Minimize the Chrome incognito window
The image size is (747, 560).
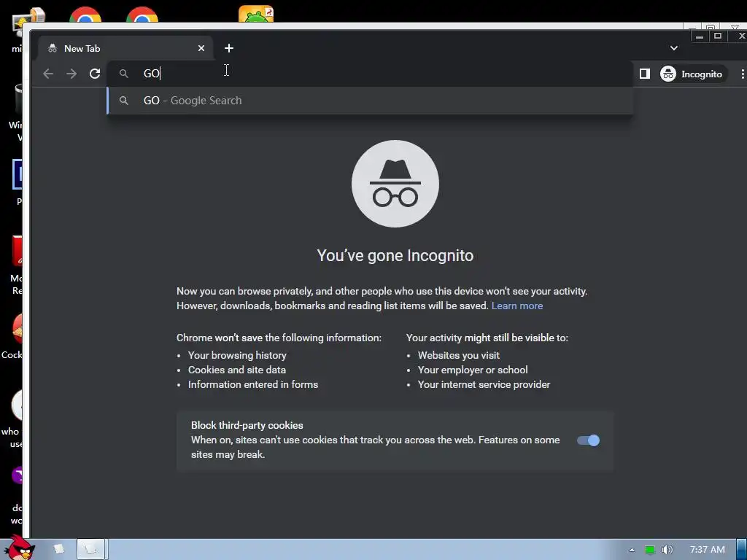click(x=699, y=36)
